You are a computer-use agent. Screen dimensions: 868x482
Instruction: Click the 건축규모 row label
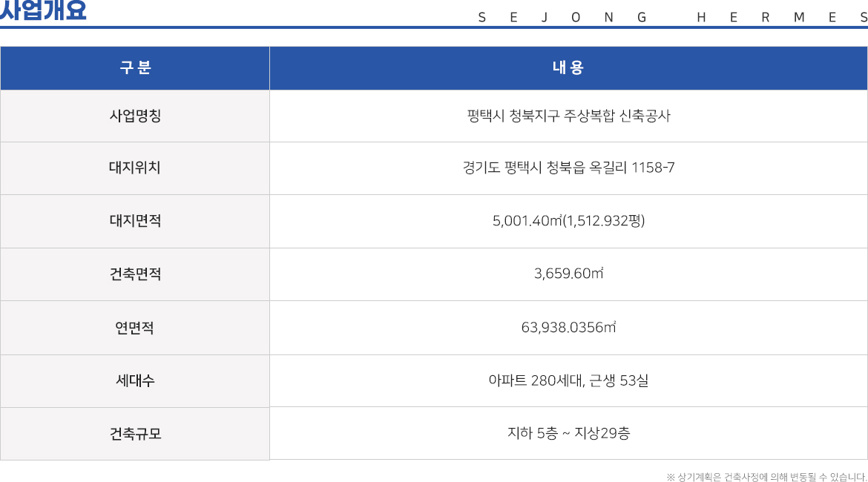pyautogui.click(x=135, y=434)
